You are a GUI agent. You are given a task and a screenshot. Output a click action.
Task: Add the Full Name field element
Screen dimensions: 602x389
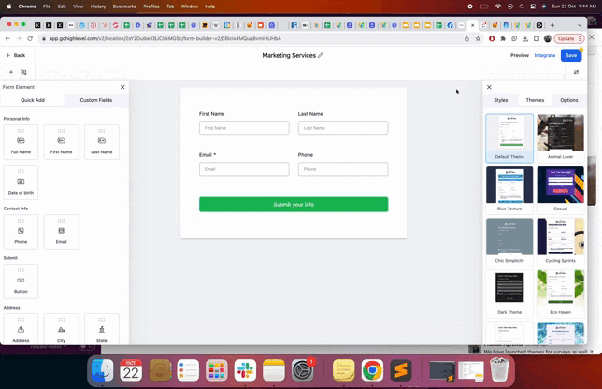pyautogui.click(x=21, y=142)
